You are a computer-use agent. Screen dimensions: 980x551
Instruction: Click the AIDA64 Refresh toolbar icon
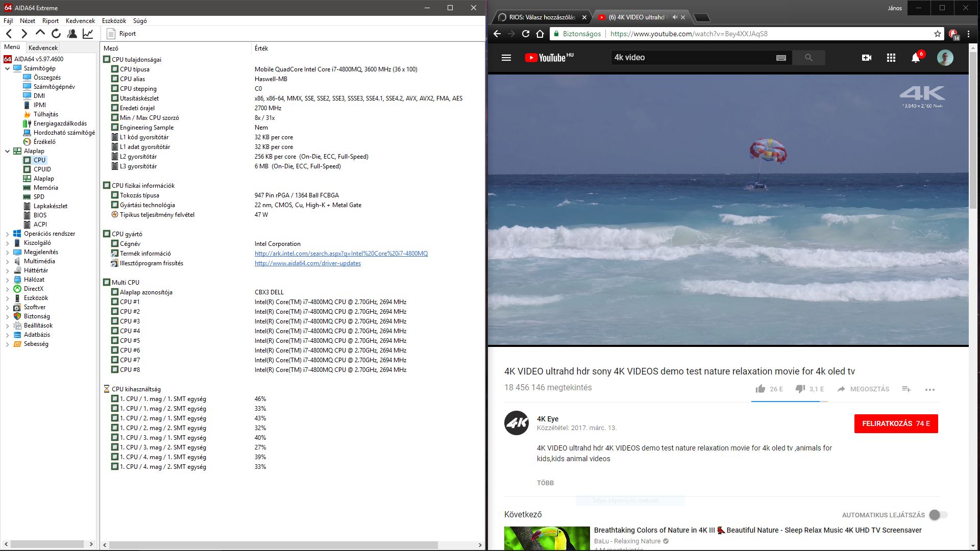click(x=56, y=34)
